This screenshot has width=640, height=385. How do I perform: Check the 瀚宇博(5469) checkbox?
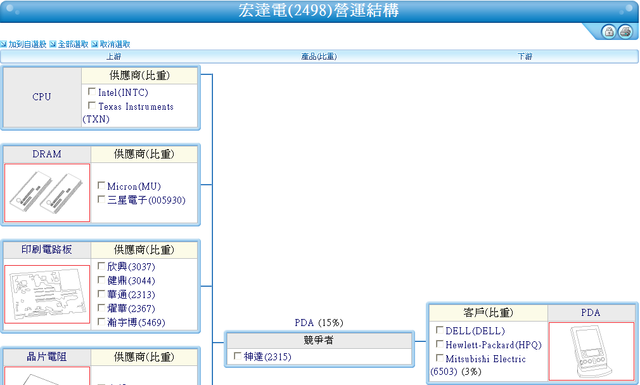tap(101, 321)
